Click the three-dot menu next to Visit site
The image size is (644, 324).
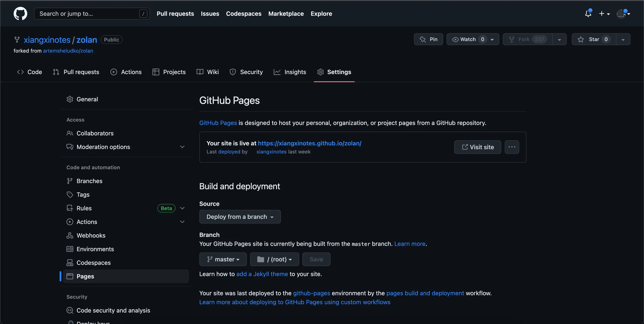(x=512, y=147)
